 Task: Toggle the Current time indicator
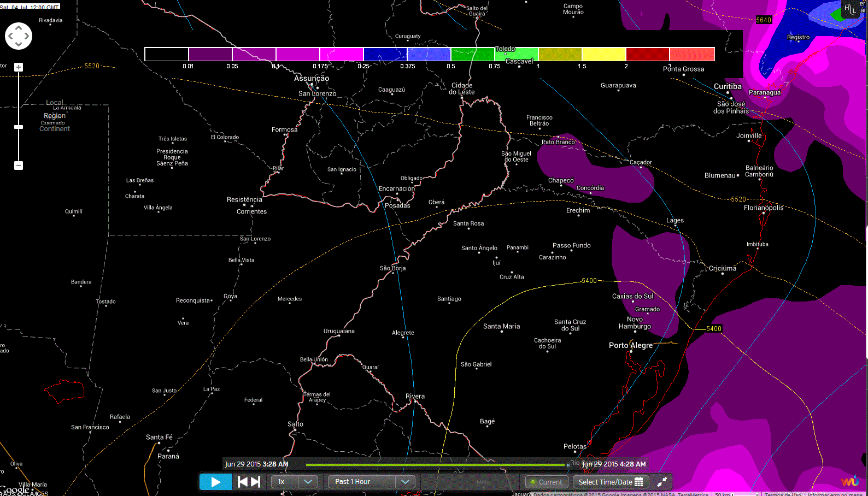546,482
